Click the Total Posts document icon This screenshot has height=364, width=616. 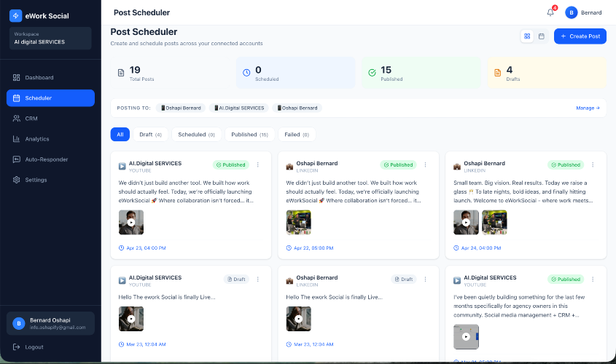121,73
